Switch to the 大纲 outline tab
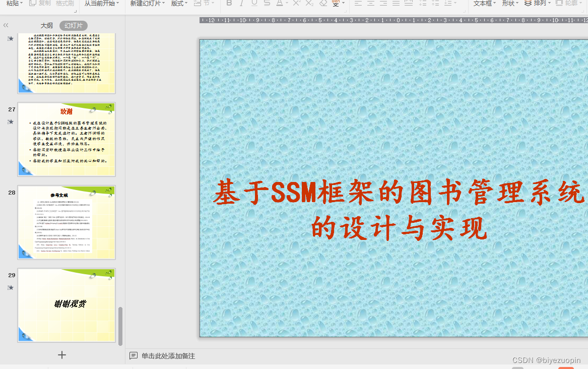The image size is (588, 369). pyautogui.click(x=47, y=26)
